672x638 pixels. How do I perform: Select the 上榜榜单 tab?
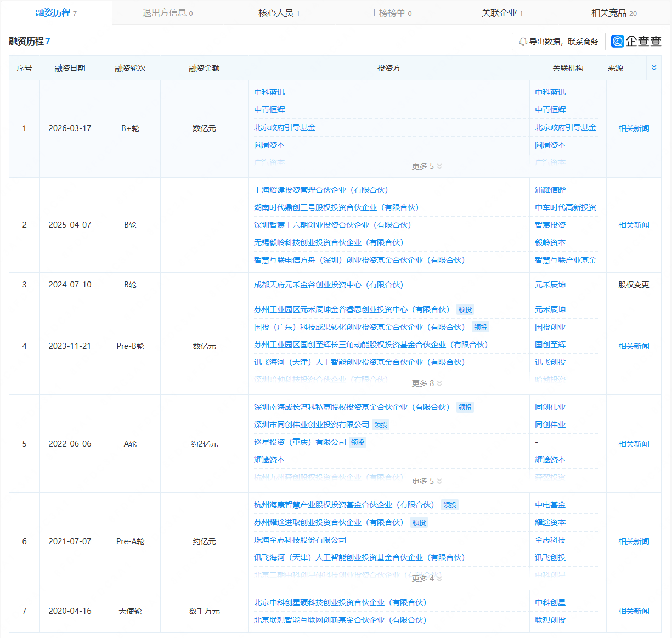391,13
